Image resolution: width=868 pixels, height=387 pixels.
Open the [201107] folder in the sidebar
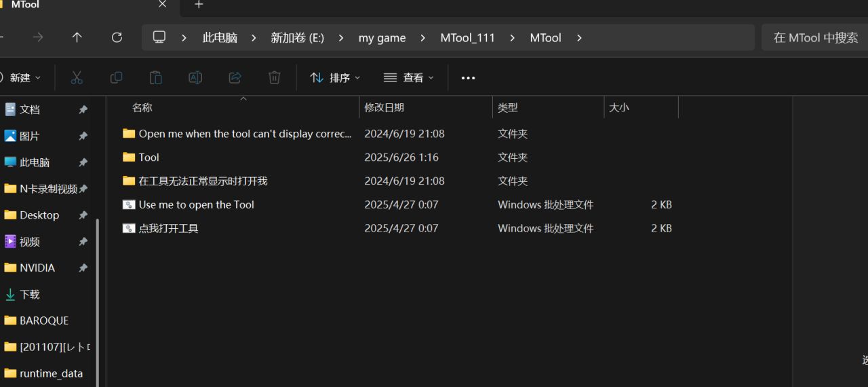pyautogui.click(x=54, y=347)
